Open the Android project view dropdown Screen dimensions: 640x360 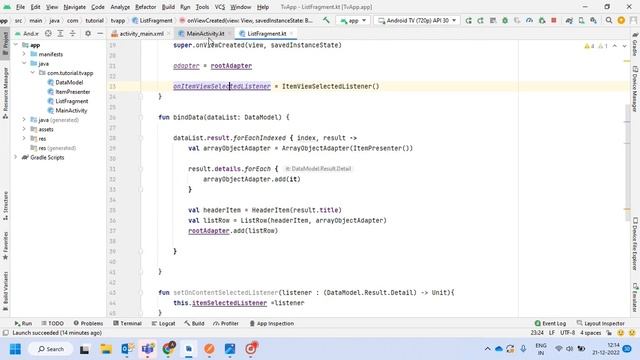27,33
